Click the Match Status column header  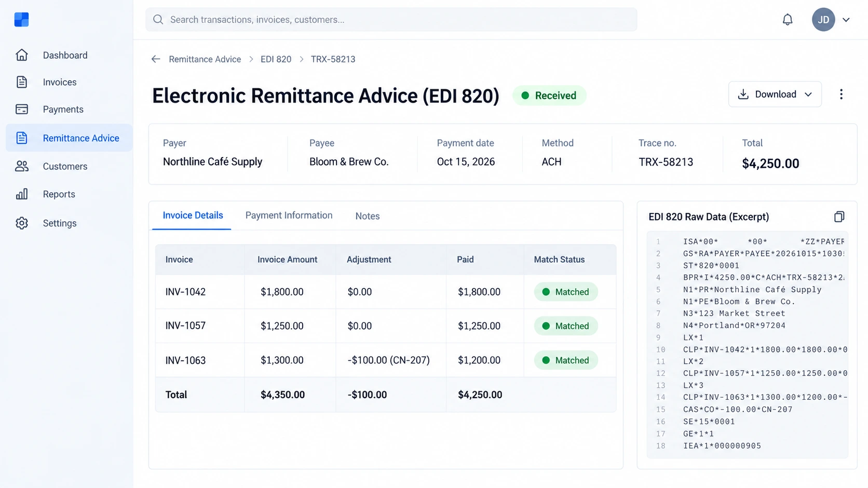click(x=559, y=260)
